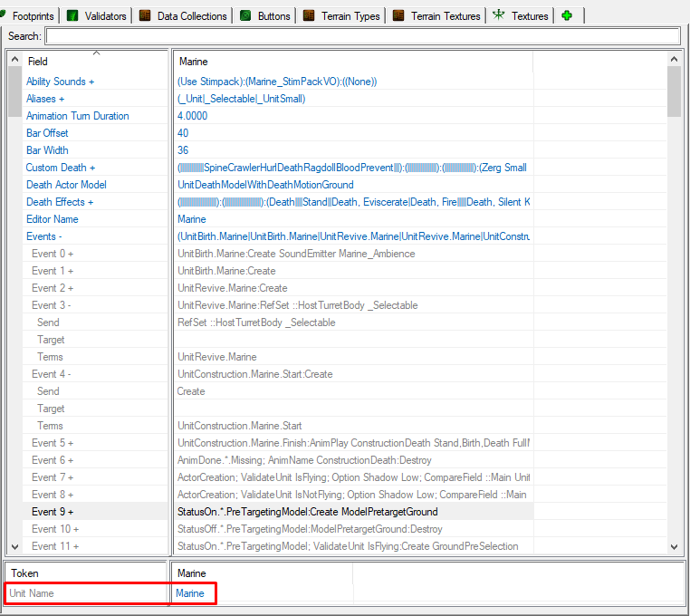Select the Bar Offset field
The image size is (690, 616).
tap(47, 133)
